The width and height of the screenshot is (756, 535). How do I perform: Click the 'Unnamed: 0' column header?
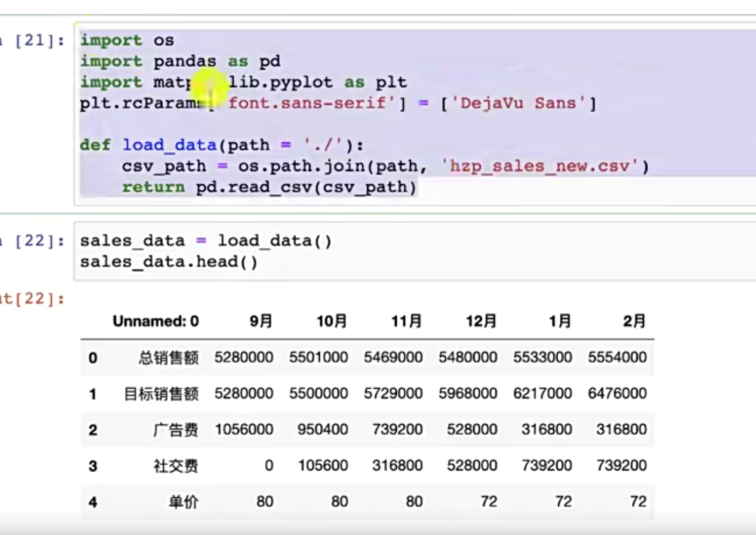[x=155, y=321]
